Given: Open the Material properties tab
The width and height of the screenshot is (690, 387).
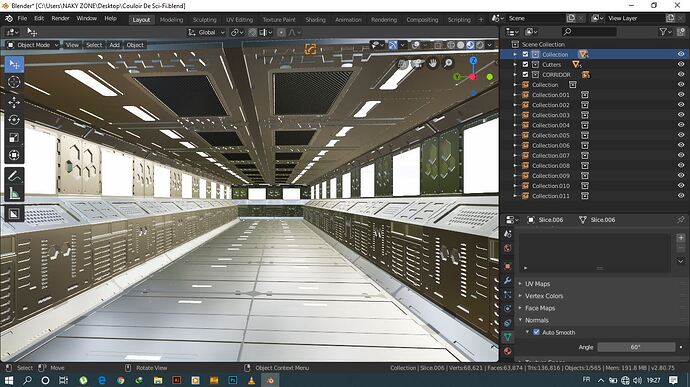Looking at the screenshot, I should coord(507,351).
